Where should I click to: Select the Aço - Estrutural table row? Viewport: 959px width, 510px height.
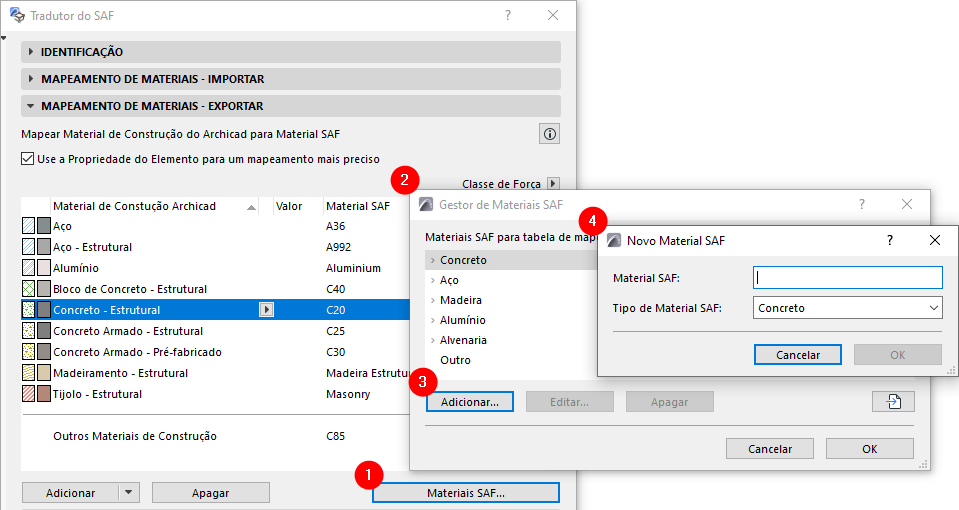(215, 246)
